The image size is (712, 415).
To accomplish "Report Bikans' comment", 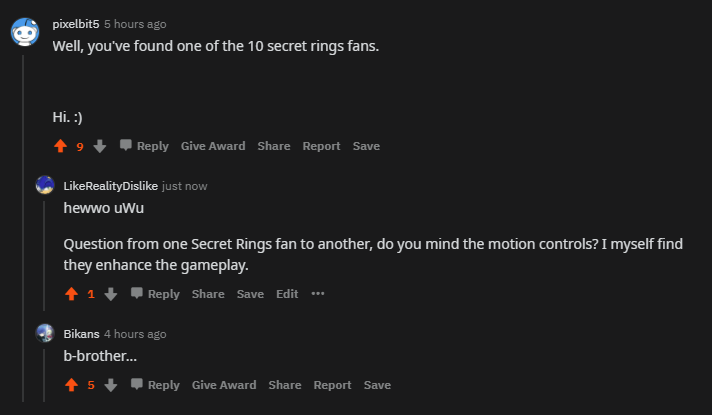I will point(332,385).
